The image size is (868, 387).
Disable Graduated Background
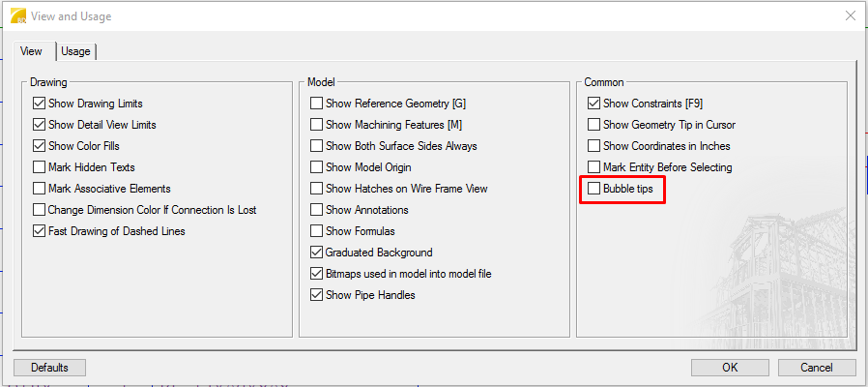[x=317, y=253]
